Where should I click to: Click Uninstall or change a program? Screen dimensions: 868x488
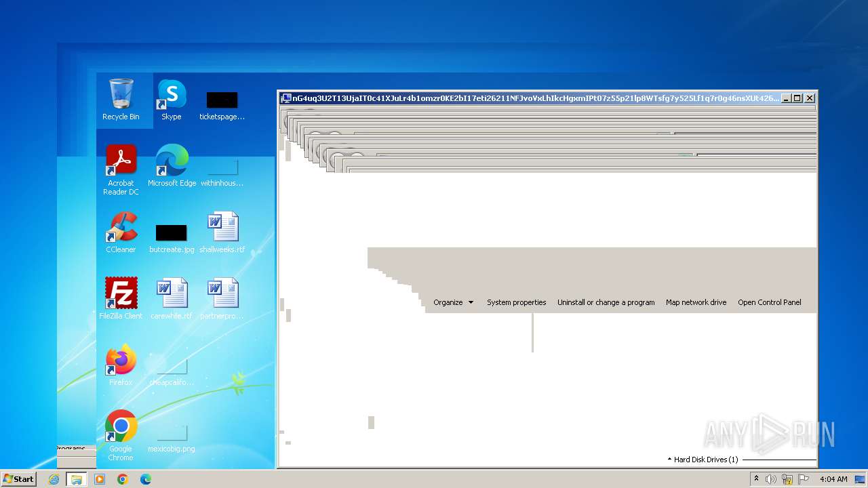(606, 302)
